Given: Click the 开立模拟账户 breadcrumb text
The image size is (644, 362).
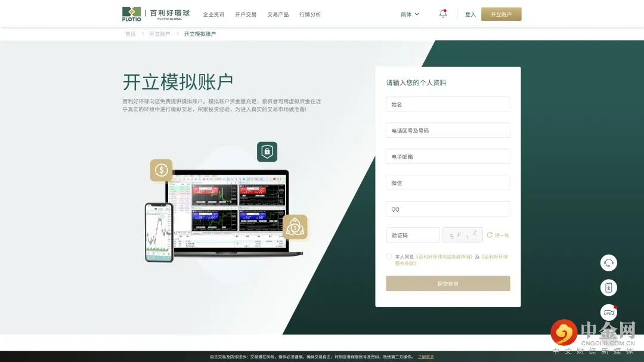Looking at the screenshot, I should (200, 33).
